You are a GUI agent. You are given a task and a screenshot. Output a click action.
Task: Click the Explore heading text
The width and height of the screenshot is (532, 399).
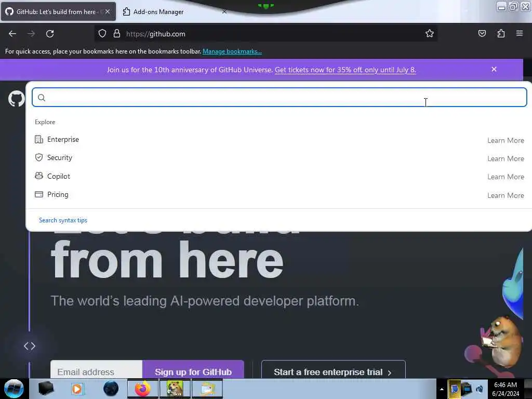[45, 122]
